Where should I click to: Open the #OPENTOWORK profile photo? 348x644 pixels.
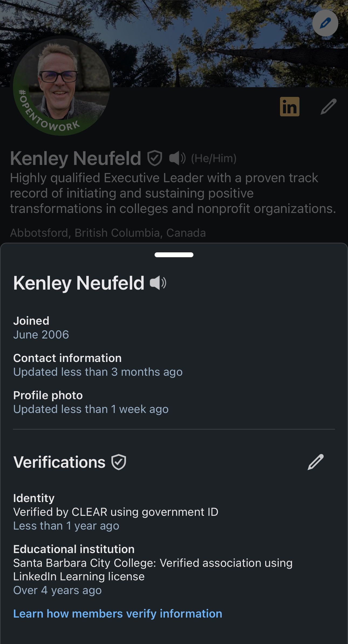pos(62,86)
